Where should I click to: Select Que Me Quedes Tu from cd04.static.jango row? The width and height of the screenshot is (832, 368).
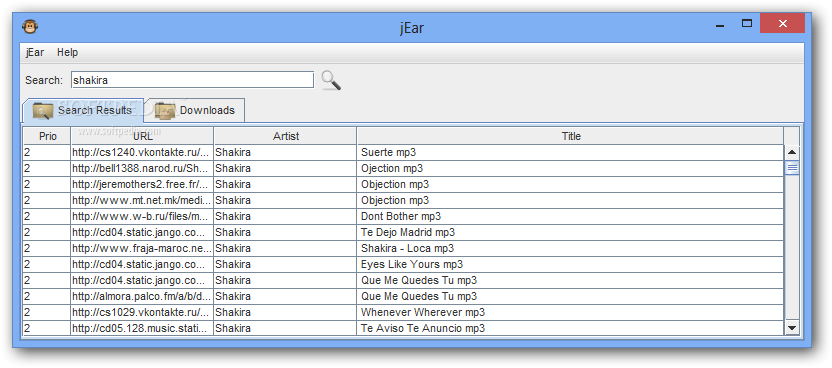(419, 280)
